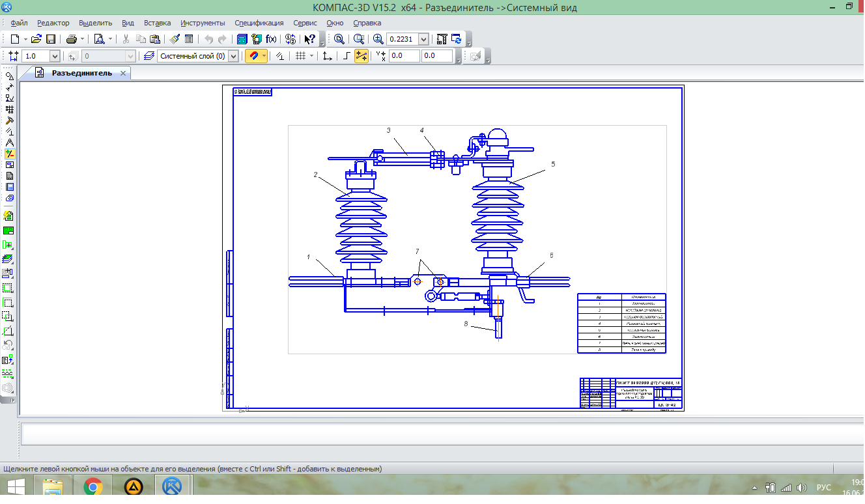Open the geometry tools panel in sidebar
865x504 pixels.
click(9, 76)
